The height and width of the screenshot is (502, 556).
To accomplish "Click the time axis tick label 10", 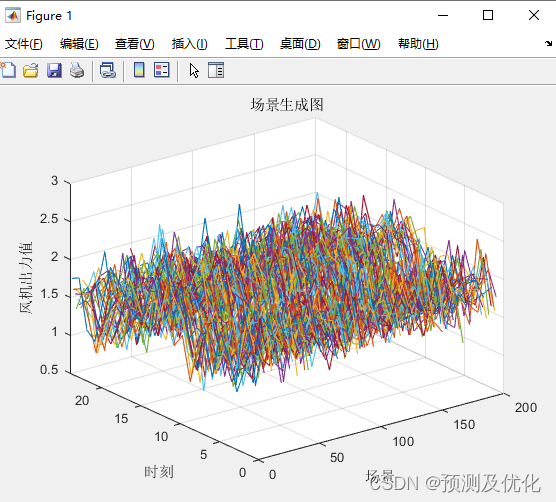I will 161,437.
